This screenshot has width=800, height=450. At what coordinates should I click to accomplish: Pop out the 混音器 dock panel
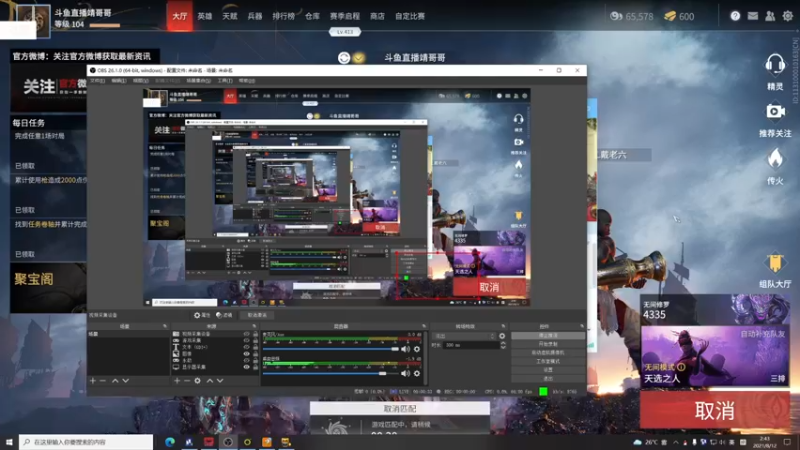click(x=423, y=326)
